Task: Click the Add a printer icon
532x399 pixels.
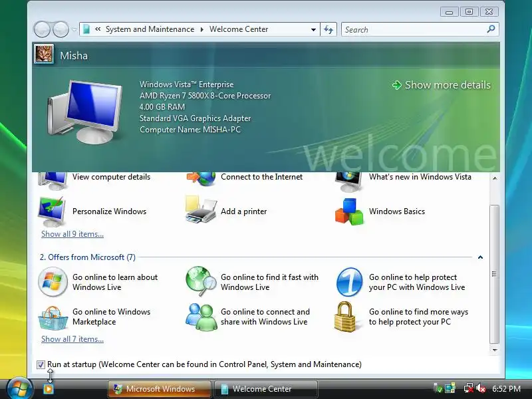Action: pos(201,209)
